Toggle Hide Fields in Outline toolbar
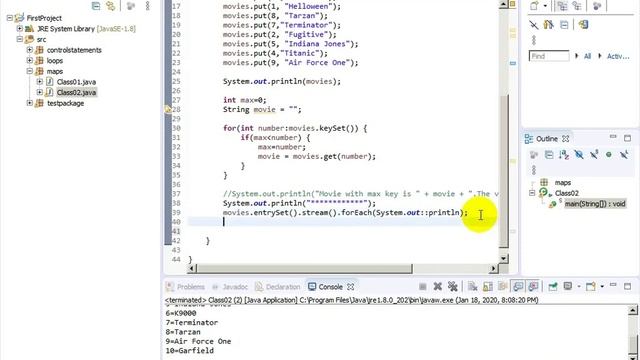This screenshot has height=360, width=640. click(x=579, y=155)
